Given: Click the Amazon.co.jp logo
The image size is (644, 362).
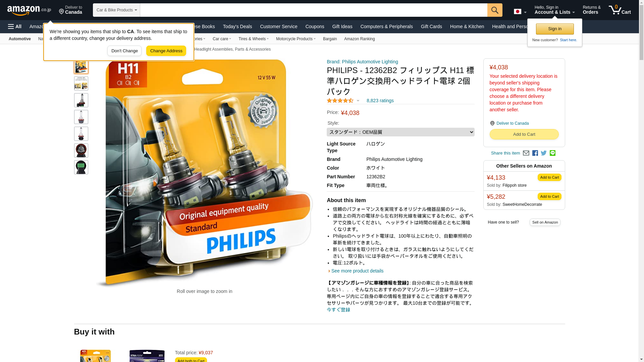Looking at the screenshot, I should 29,10.
